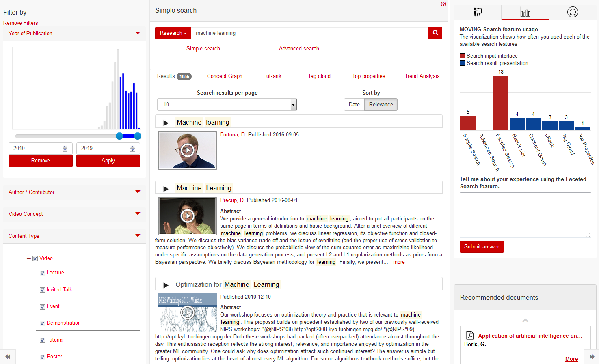Collapse left panel with double-arrow icon

[x=8, y=357]
